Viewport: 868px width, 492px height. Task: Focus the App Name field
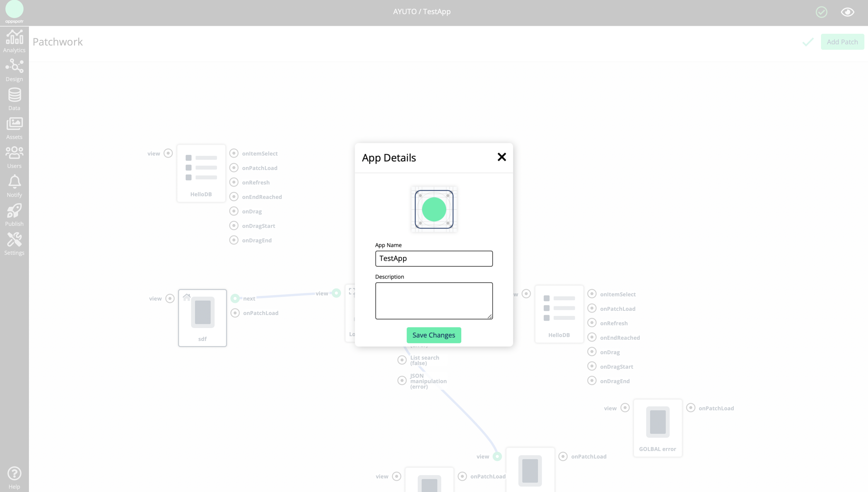click(434, 258)
